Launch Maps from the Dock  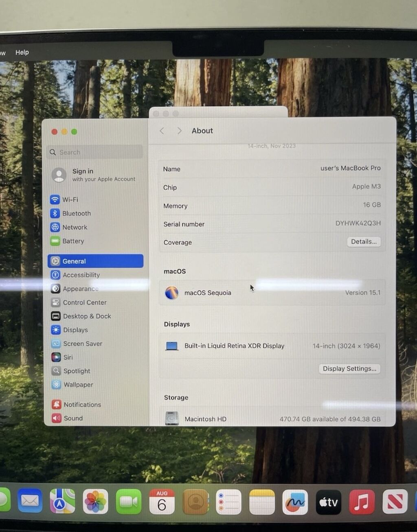[62, 501]
